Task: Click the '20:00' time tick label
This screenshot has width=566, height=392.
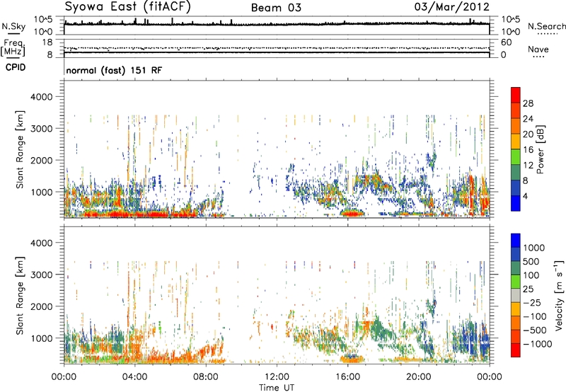Action: click(419, 377)
